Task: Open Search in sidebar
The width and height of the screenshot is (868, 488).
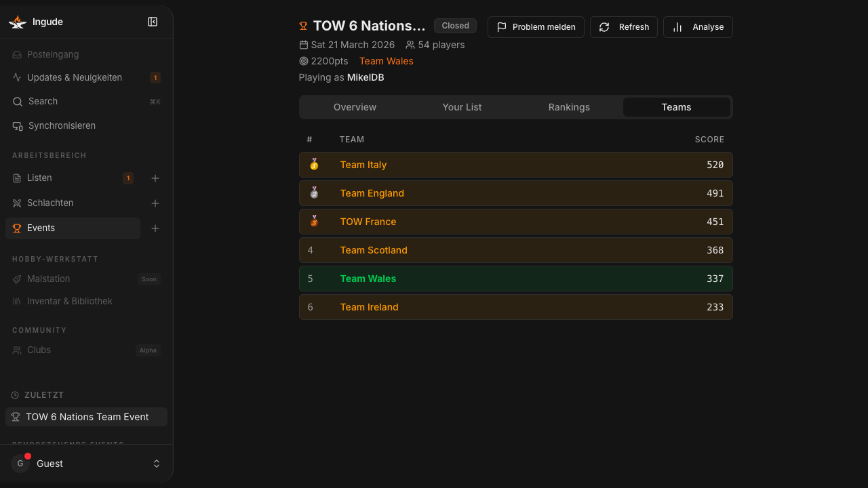Action: point(86,101)
